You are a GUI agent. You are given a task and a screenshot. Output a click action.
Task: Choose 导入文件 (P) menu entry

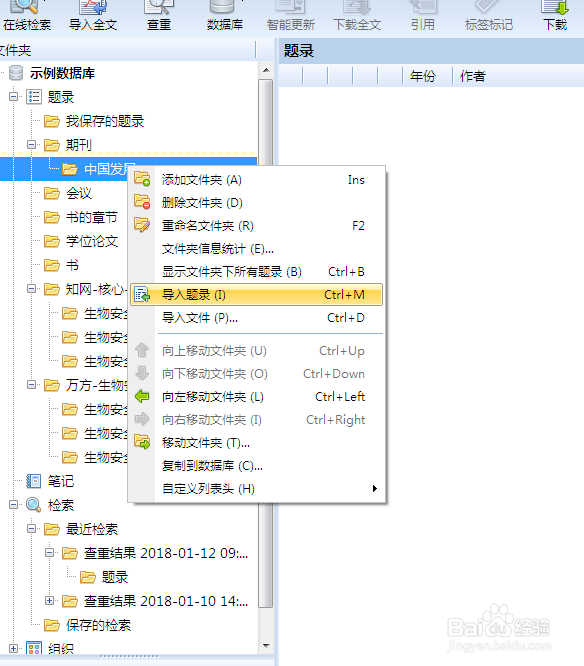pos(257,317)
